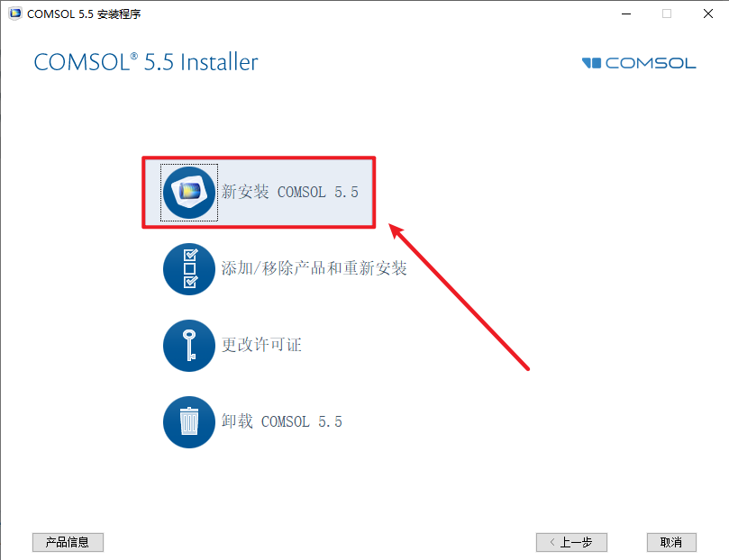Choose the 更改许可证 text option
Image resolution: width=729 pixels, height=560 pixels.
(261, 345)
